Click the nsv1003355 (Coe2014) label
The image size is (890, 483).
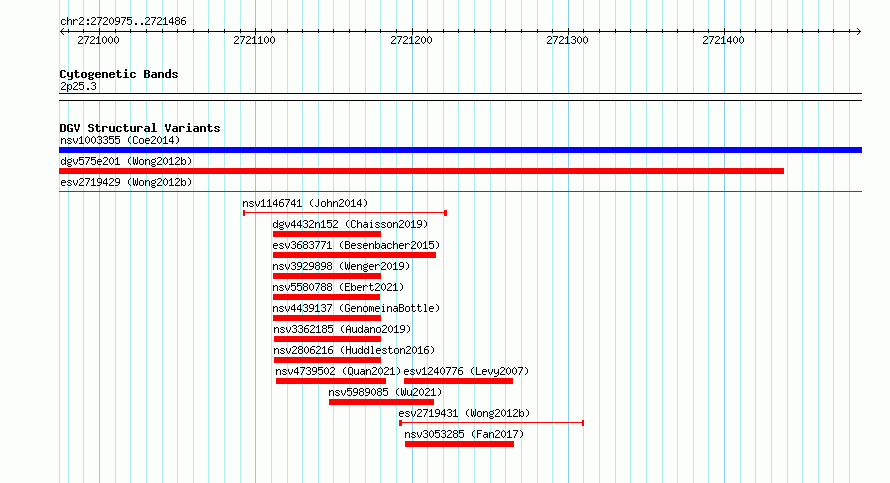[x=120, y=140]
